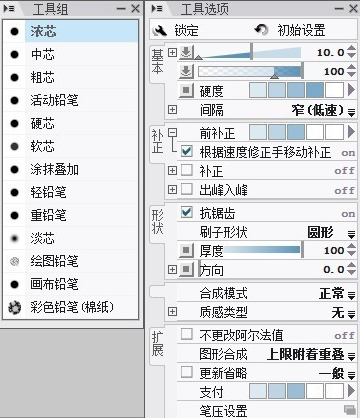Screen dimensions: 360x418
Task: Select the third 前补正 level box
Action: pos(296,132)
